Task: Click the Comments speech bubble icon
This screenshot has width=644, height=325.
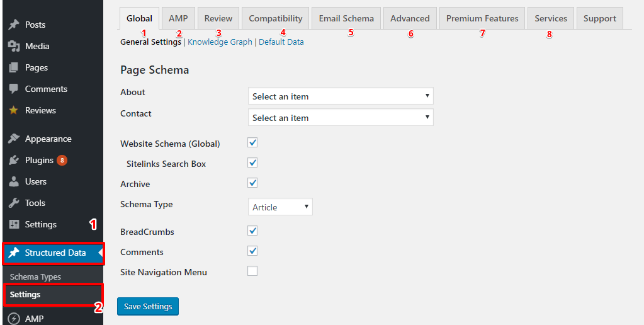Action: [14, 89]
